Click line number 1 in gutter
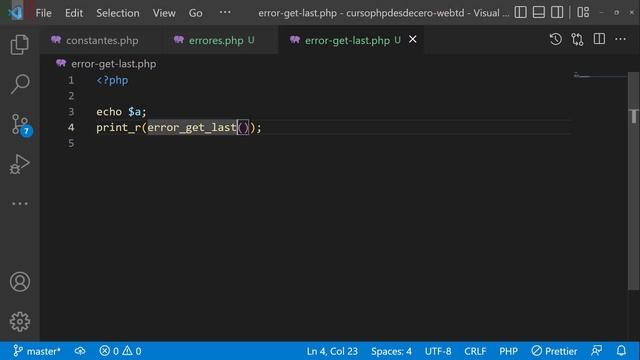The image size is (640, 360). pos(71,80)
